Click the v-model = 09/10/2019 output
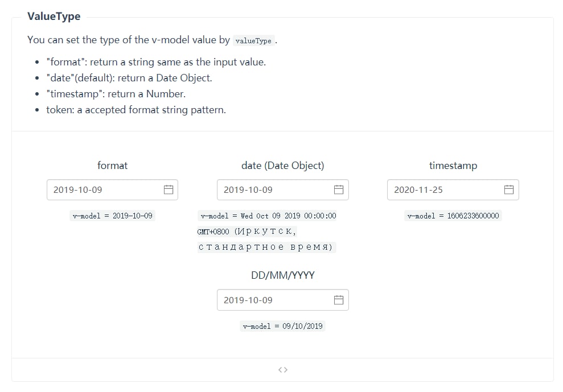The height and width of the screenshot is (392, 563). pos(283,326)
